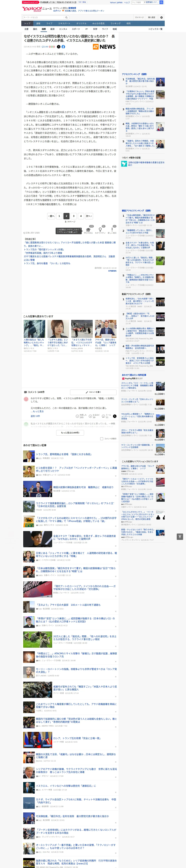
Task: Open the 47NEWS publisher logo
Action: [x=104, y=47]
